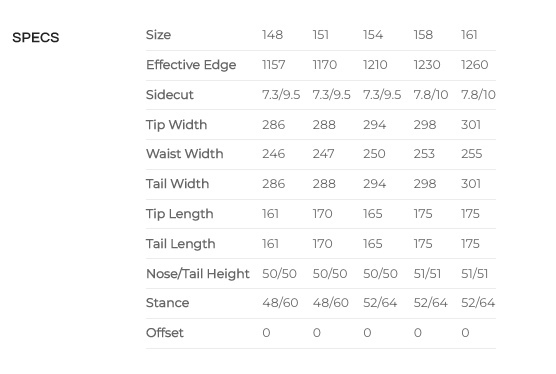Screen dimensions: 556x374
Task: Select Tip Length value 165
Action: click(372, 214)
